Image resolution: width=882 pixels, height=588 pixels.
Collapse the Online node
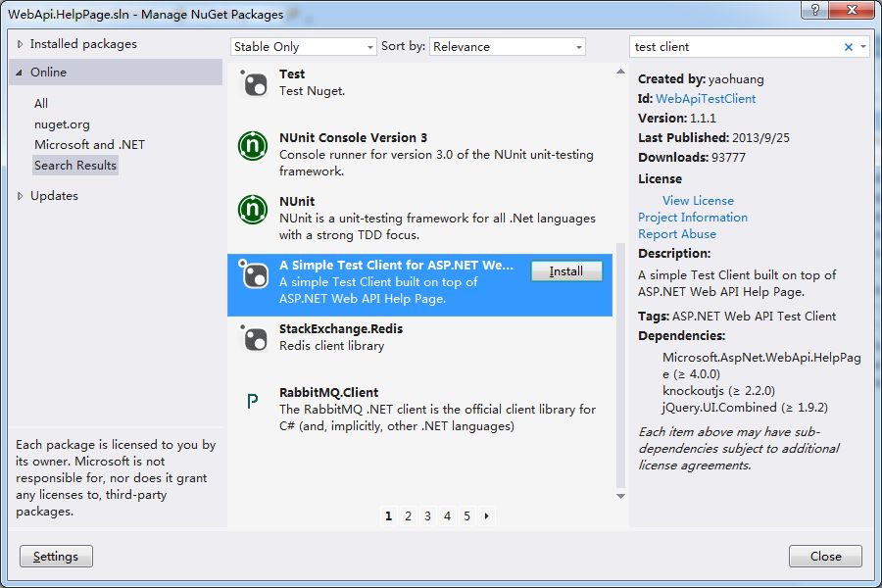20,73
